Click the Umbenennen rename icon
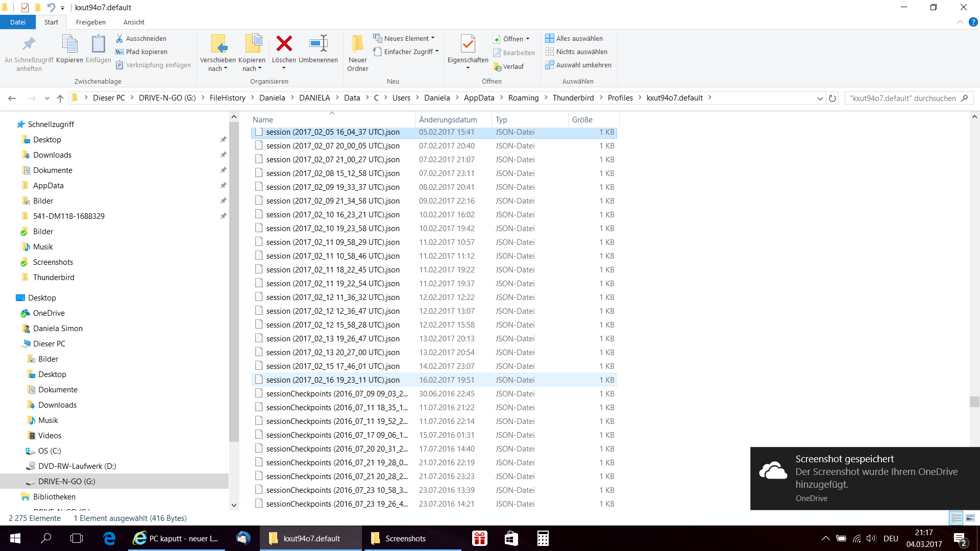980x551 pixels. (318, 44)
